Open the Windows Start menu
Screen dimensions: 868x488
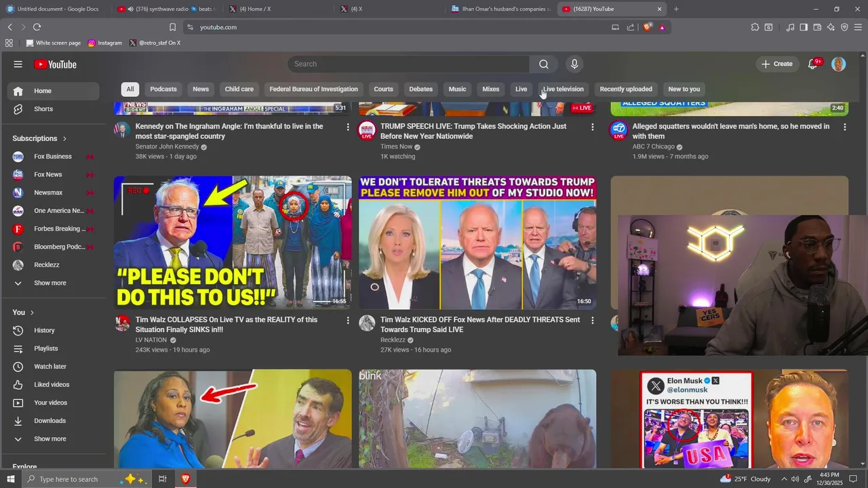pos(10,479)
